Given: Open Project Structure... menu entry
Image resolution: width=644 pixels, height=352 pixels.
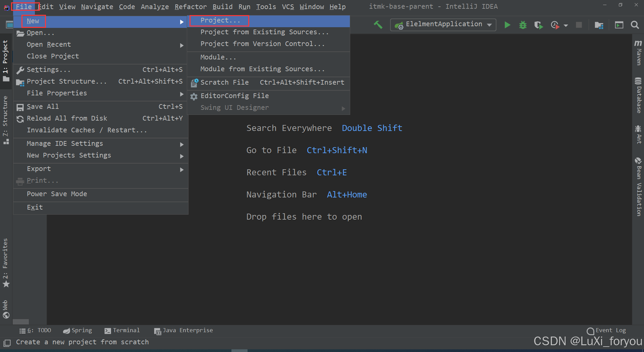Looking at the screenshot, I should pos(101,81).
